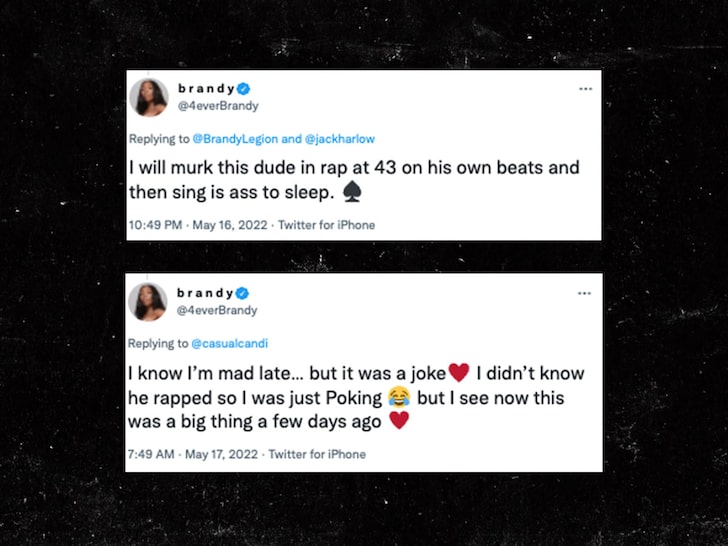Click 'Twitter for iPhone' source on second tweet
728x546 pixels.
pos(317,454)
